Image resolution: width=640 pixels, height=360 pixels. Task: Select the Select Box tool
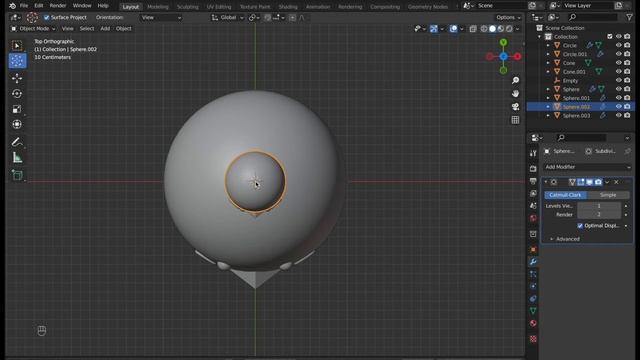[17, 45]
